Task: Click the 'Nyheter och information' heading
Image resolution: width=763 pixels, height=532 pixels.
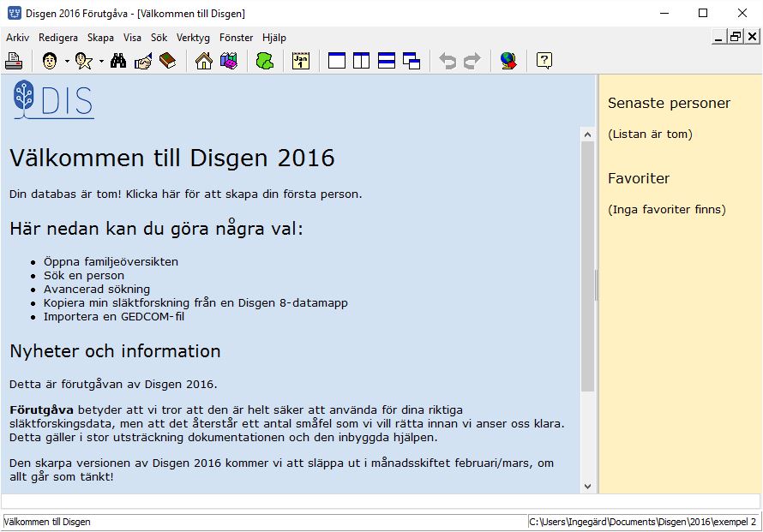Action: pos(115,351)
